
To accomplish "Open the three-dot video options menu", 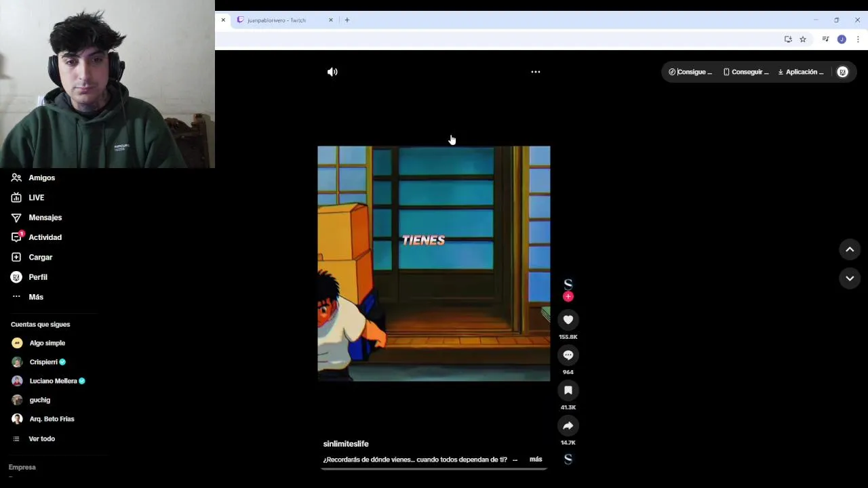I will pos(536,72).
